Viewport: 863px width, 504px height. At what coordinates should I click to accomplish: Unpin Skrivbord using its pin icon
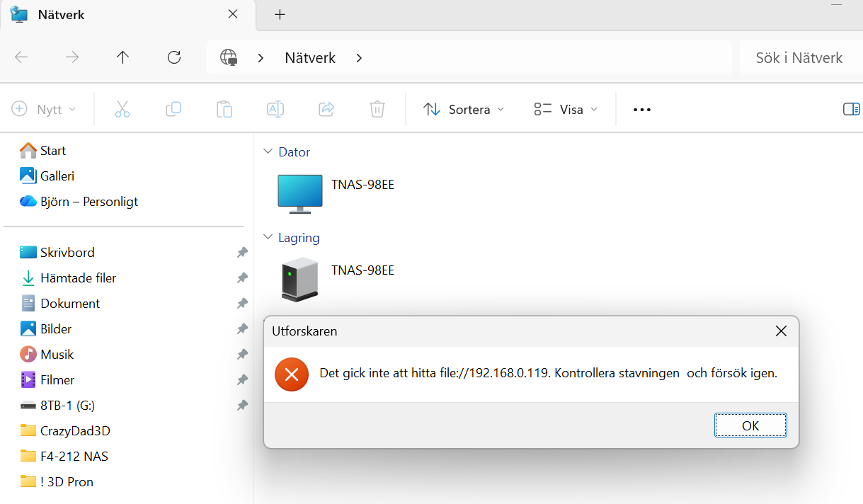point(242,252)
